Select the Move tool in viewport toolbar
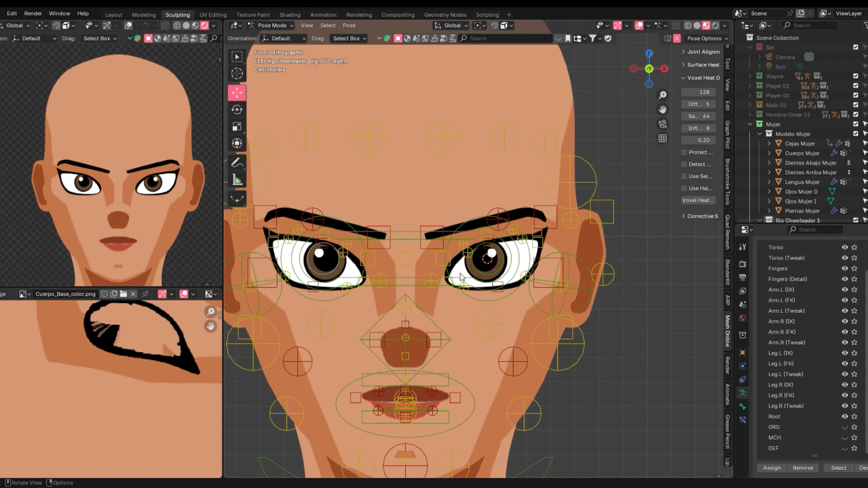Viewport: 868px width, 488px height. click(x=237, y=93)
